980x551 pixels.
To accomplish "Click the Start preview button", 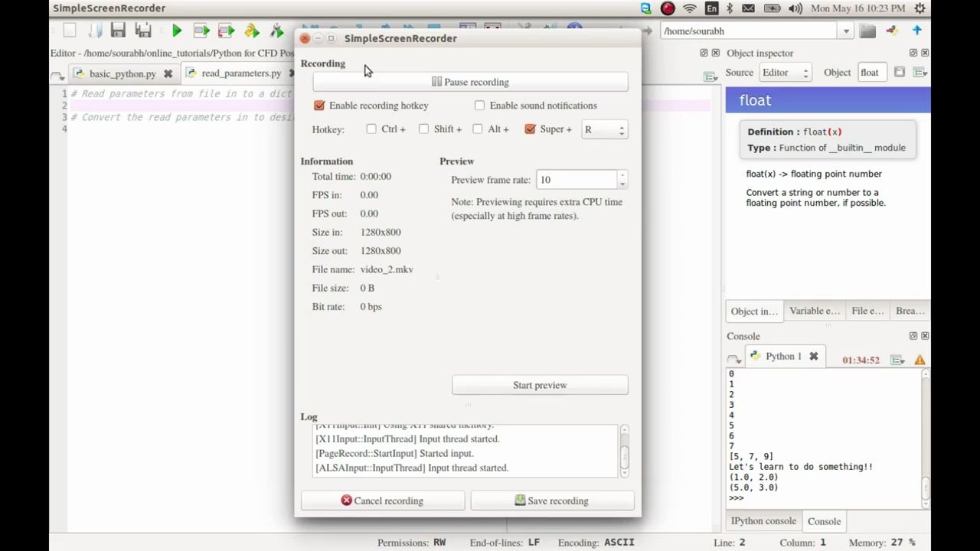I will (x=540, y=385).
